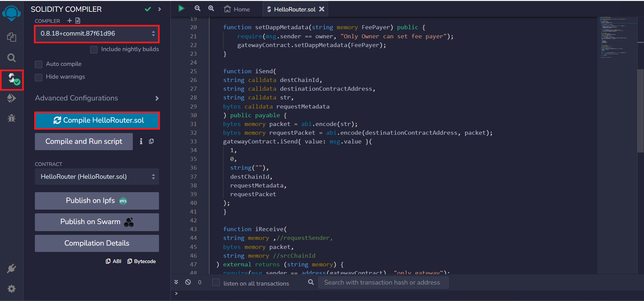Open compiler version 0.8.18 dropdown

tap(97, 34)
